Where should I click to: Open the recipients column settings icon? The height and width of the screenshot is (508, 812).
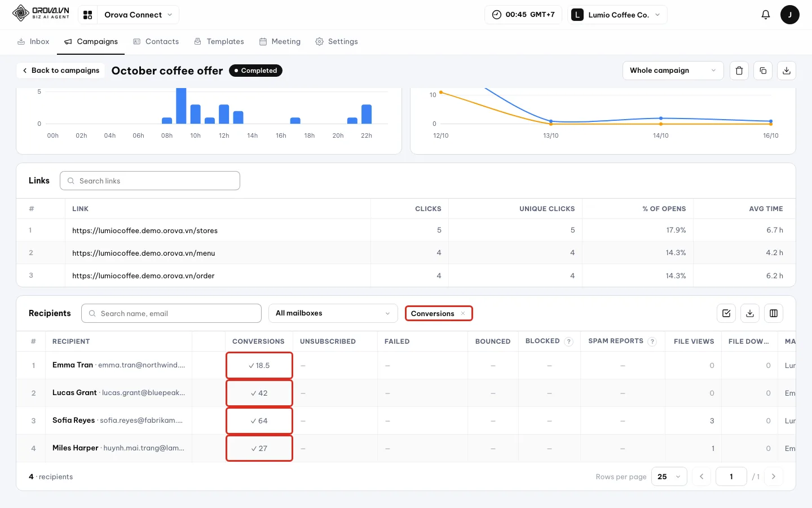(x=774, y=313)
